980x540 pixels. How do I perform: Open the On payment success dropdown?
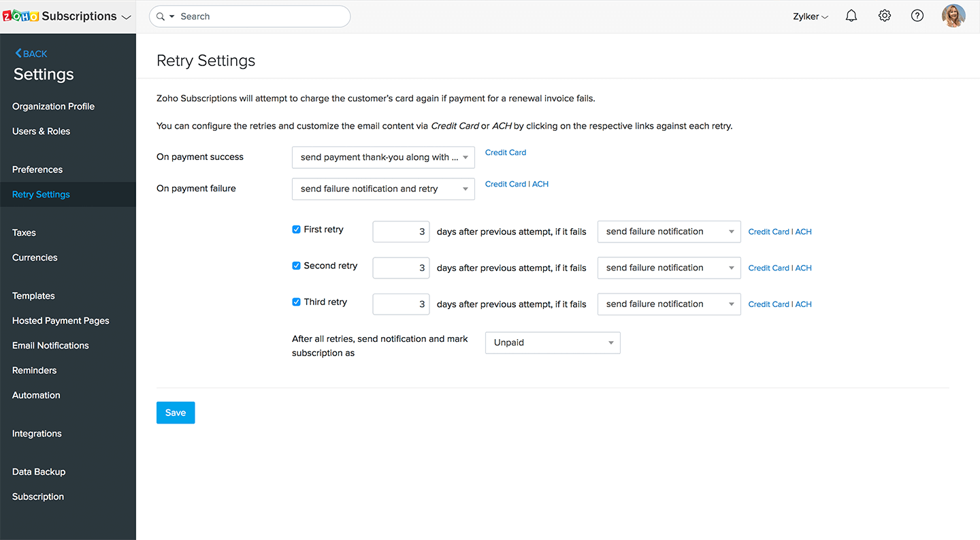(383, 157)
